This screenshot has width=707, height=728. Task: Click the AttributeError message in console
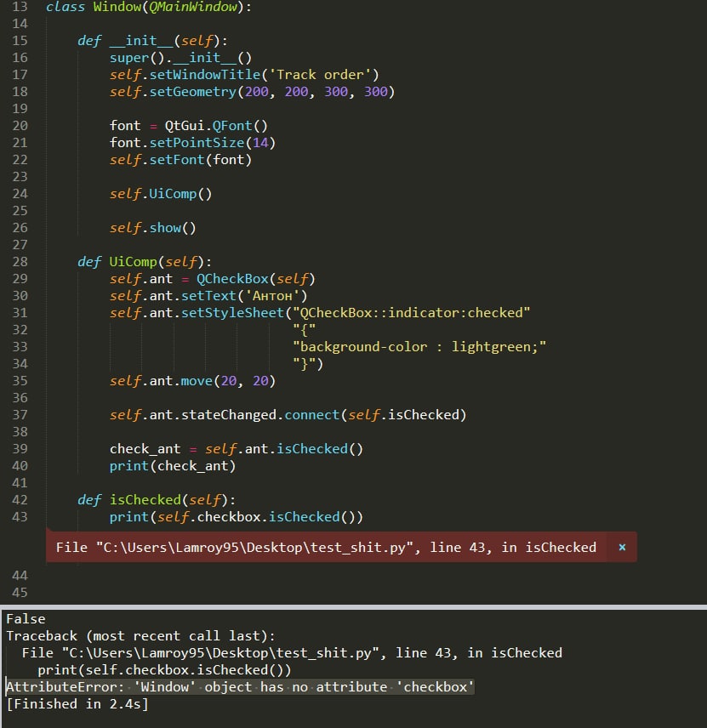pos(240,687)
